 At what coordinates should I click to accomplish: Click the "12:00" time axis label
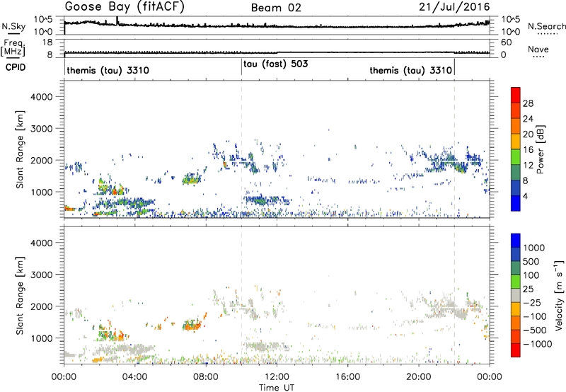(277, 377)
